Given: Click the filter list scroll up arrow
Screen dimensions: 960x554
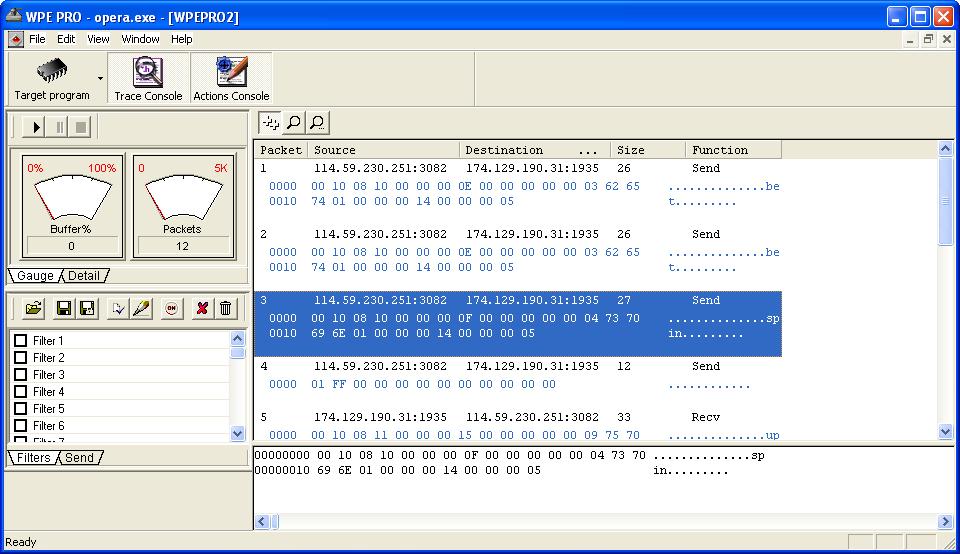Looking at the screenshot, I should [x=238, y=339].
